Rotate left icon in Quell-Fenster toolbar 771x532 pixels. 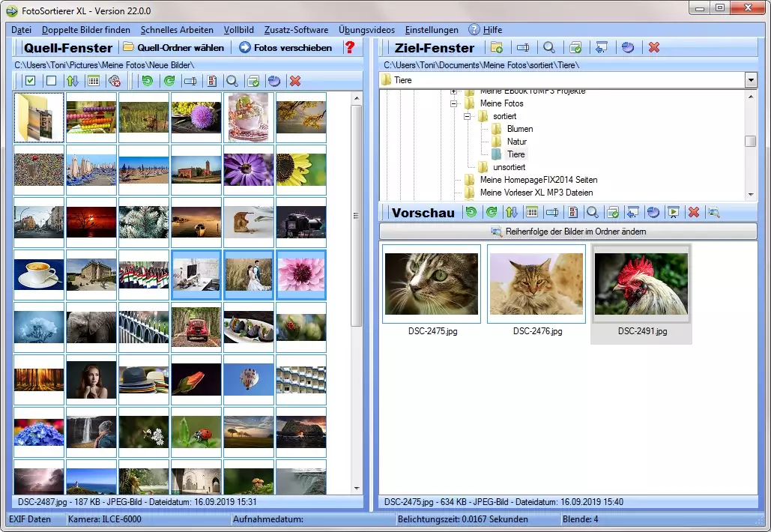[x=148, y=81]
